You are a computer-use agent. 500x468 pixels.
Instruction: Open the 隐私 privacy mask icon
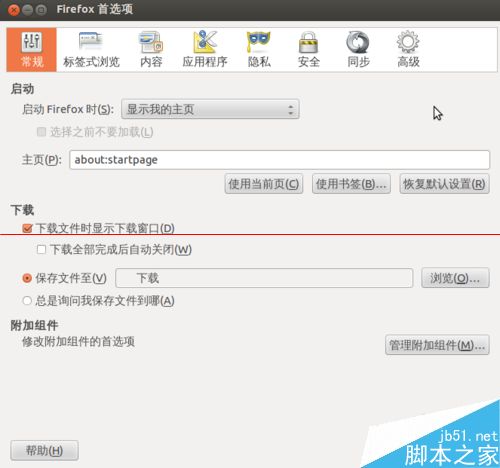[x=259, y=50]
